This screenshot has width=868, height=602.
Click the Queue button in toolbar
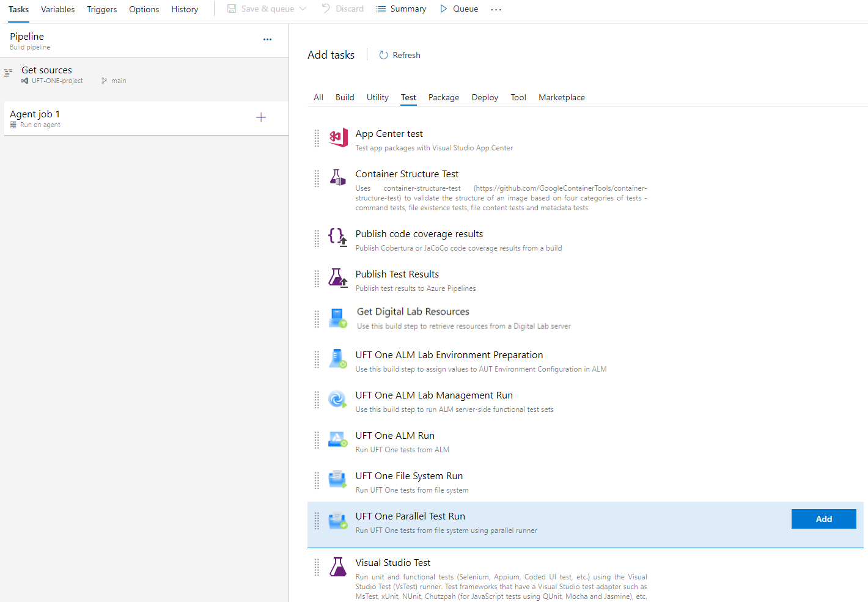(459, 9)
